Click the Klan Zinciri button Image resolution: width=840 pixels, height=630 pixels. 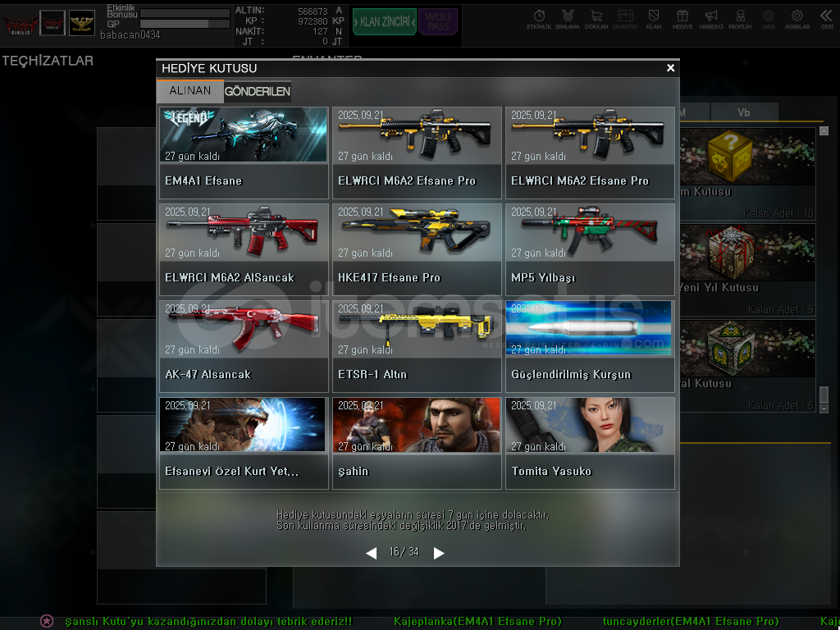click(x=385, y=22)
